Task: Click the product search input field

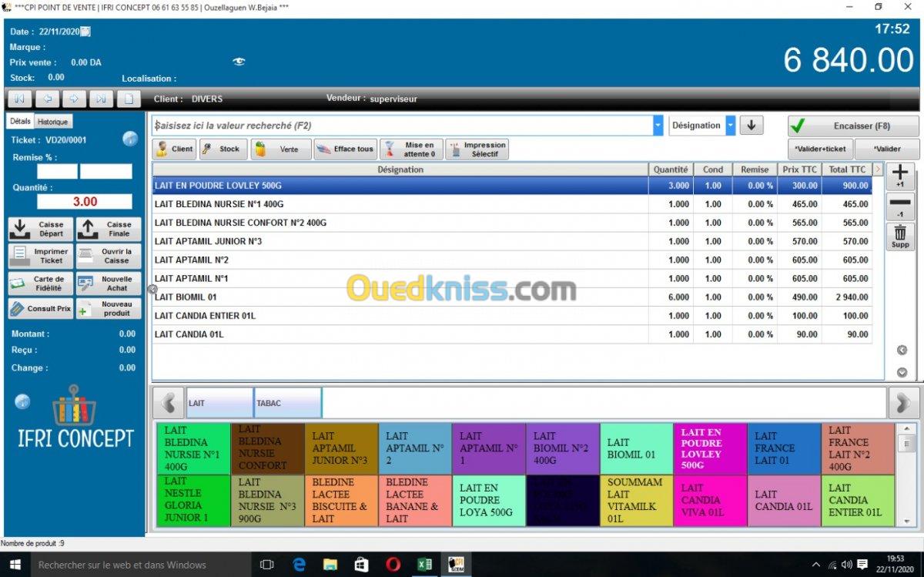Action: [x=400, y=126]
